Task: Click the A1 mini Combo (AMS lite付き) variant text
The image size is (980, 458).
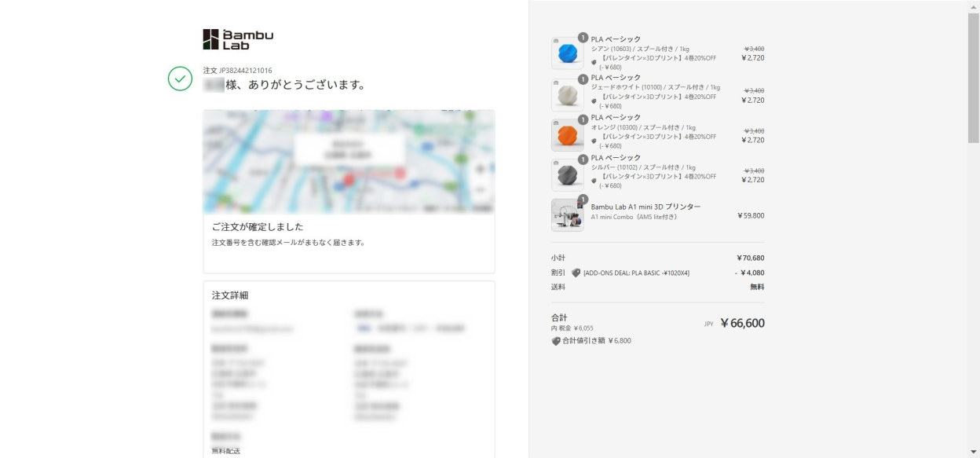Action: click(x=634, y=217)
